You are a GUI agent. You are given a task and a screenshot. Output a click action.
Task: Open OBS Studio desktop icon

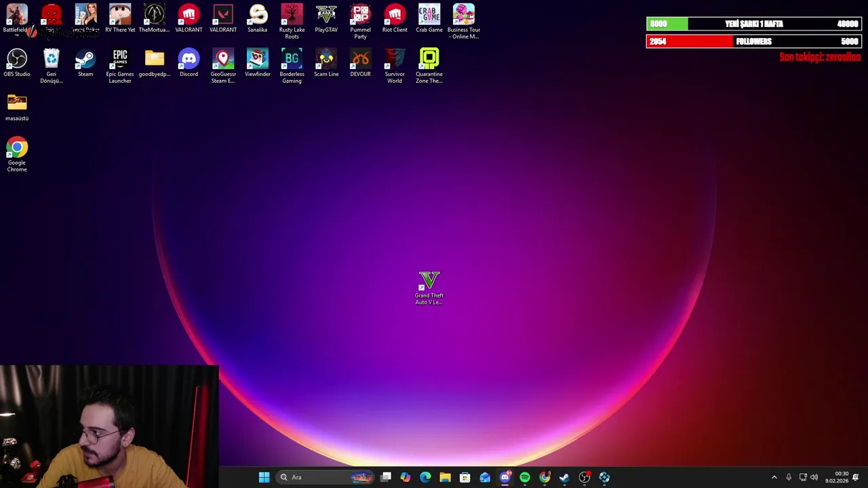point(17,63)
